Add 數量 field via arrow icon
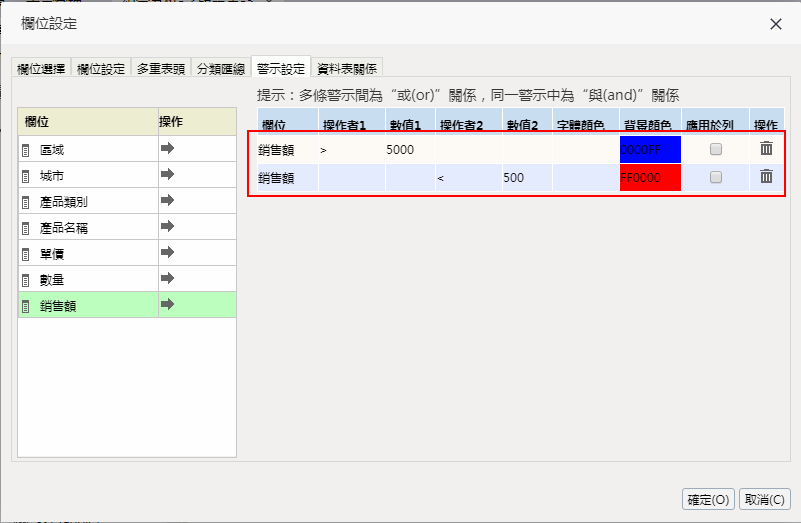This screenshot has height=523, width=801. (167, 279)
